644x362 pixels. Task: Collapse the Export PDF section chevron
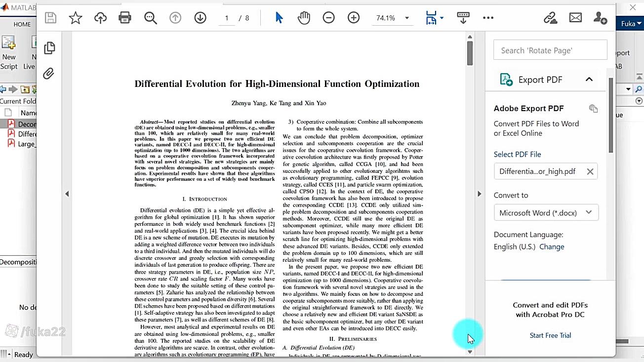point(589,80)
